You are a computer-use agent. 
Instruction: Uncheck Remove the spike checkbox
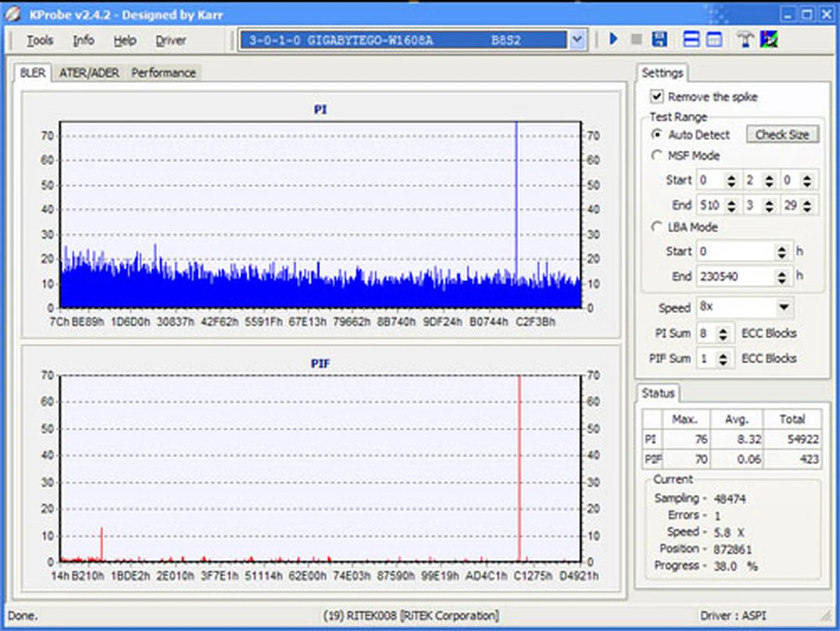[657, 96]
